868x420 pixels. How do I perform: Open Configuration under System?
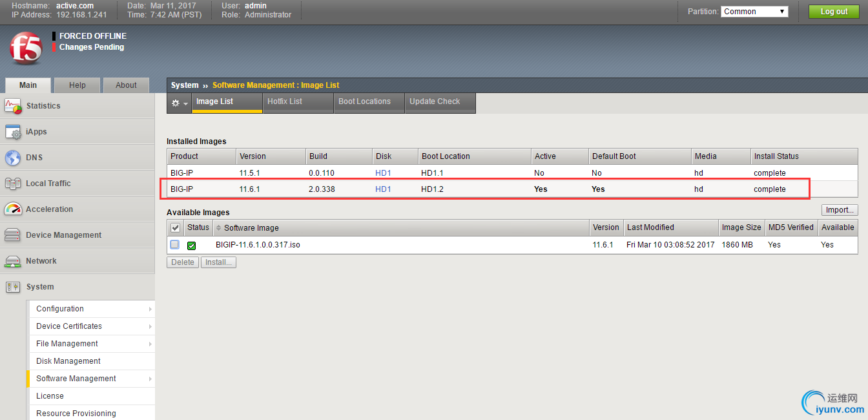(91, 309)
